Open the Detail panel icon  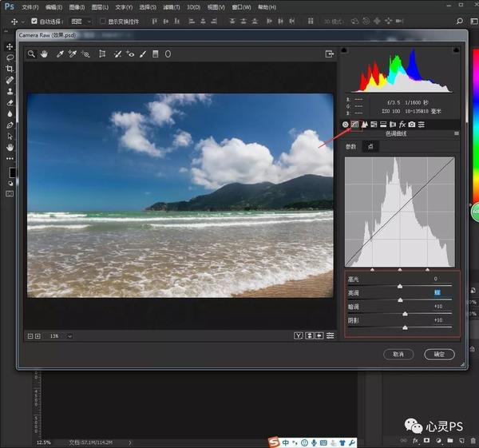coord(365,125)
